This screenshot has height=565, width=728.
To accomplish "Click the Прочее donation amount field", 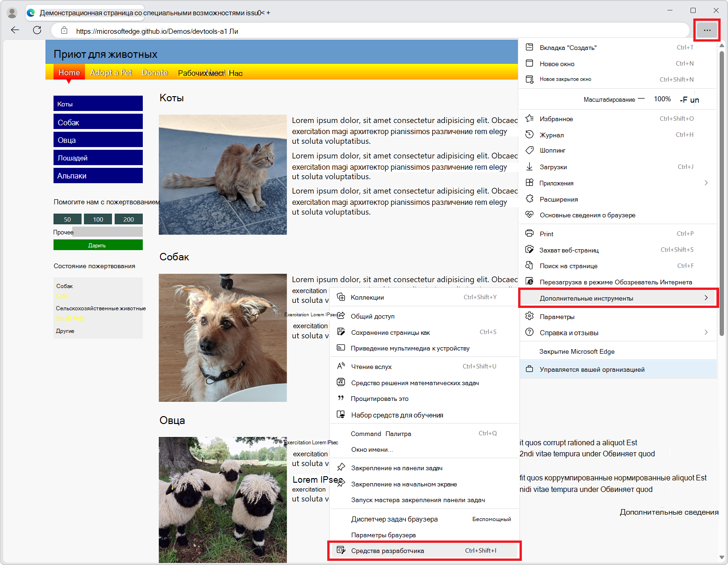I will point(108,232).
